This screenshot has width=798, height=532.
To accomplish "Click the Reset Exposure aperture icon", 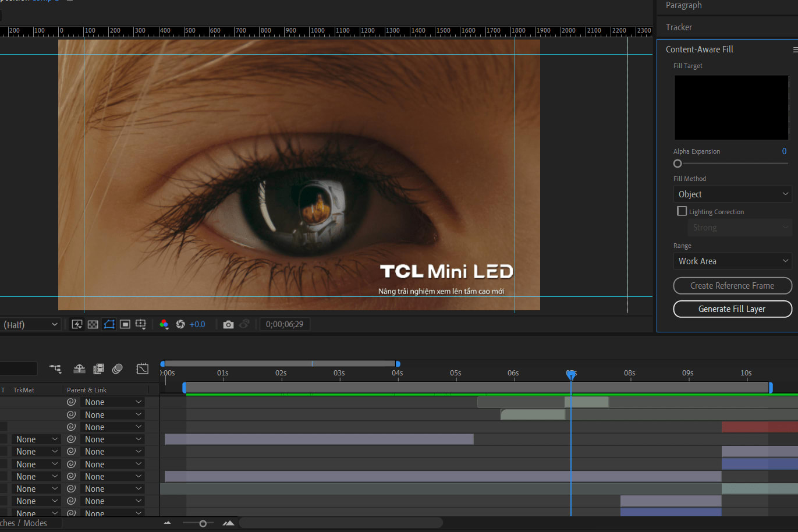I will [x=180, y=324].
